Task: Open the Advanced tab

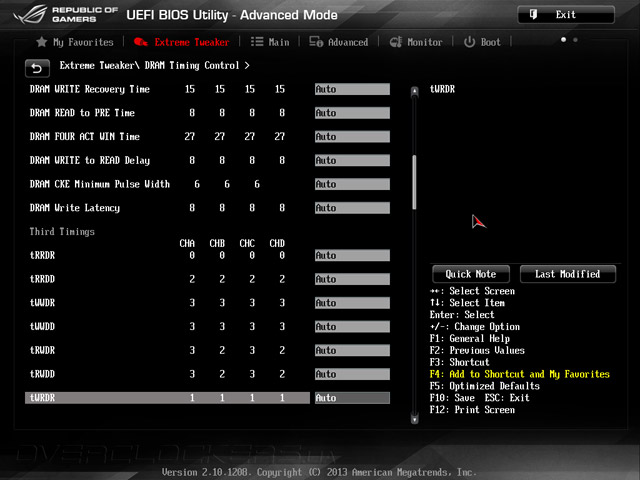Action: pos(339,42)
